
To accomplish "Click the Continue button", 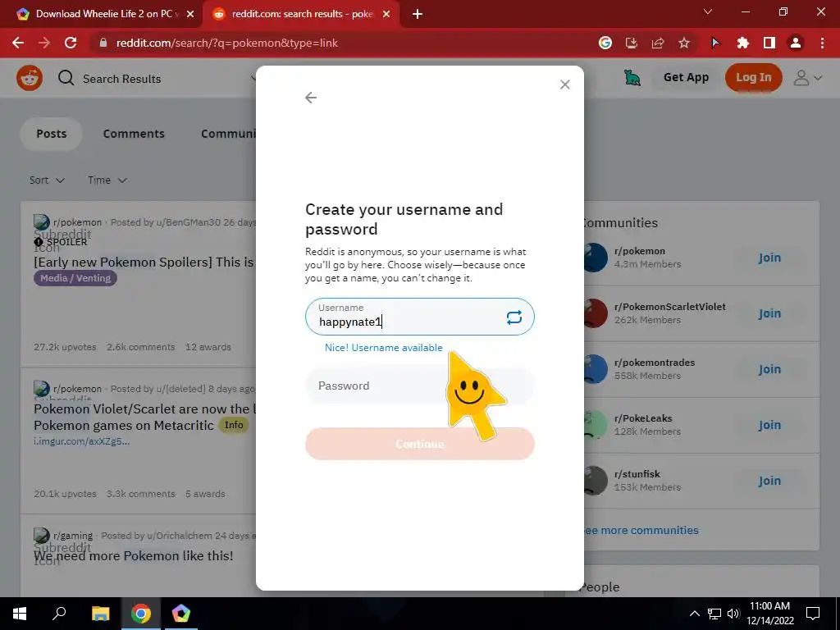I will (419, 444).
